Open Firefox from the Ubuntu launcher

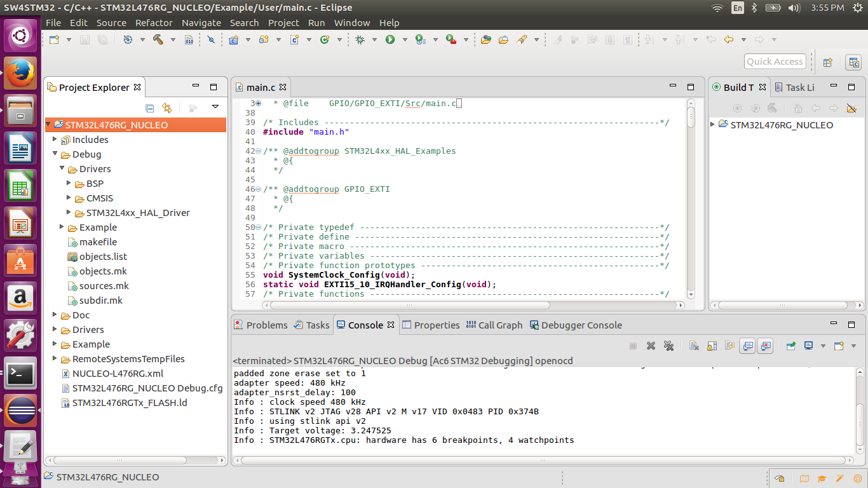coord(20,72)
